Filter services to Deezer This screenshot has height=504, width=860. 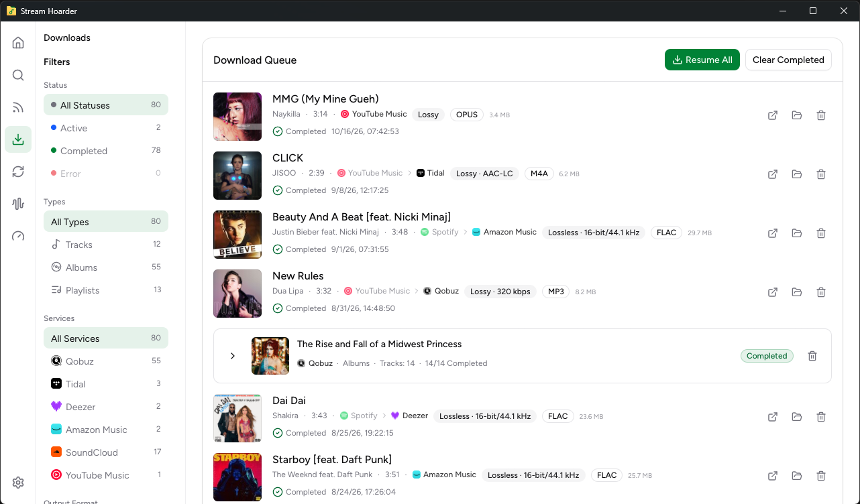coord(106,406)
